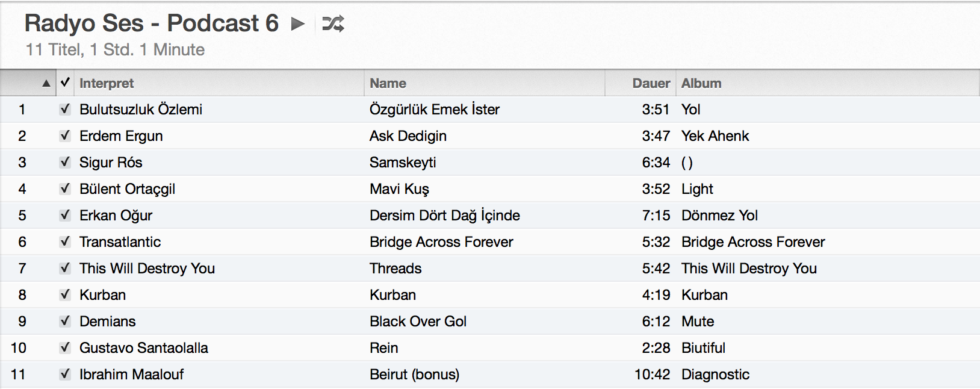The width and height of the screenshot is (980, 389).
Task: Click artist Bulutsuzluk Özlemi
Action: pyautogui.click(x=141, y=110)
